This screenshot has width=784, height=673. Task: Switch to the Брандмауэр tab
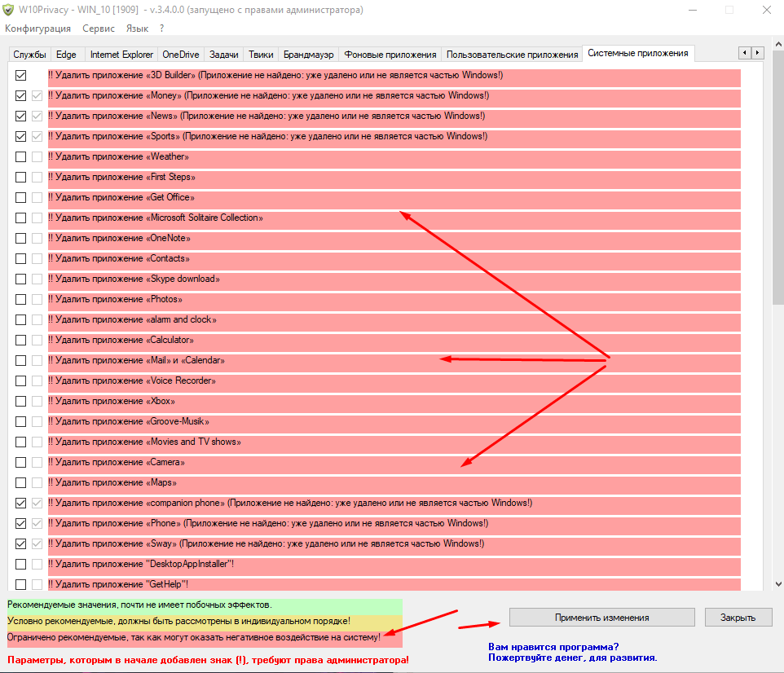pyautogui.click(x=309, y=55)
